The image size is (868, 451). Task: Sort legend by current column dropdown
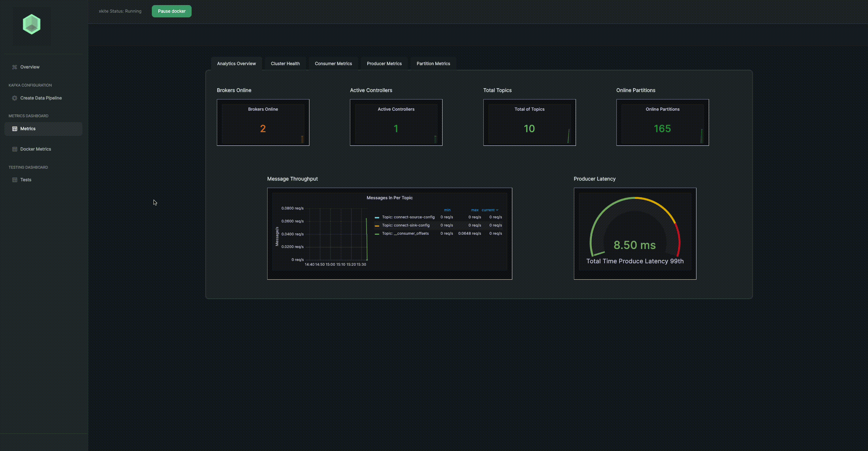[489, 210]
